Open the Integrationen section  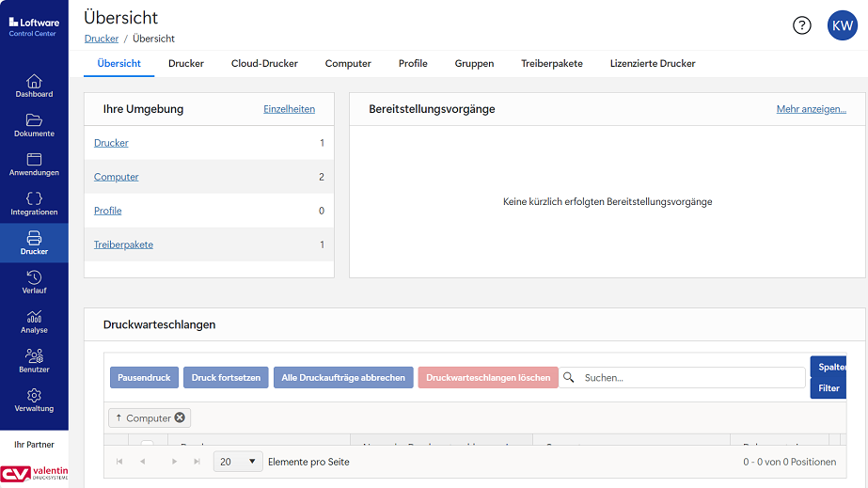click(34, 204)
